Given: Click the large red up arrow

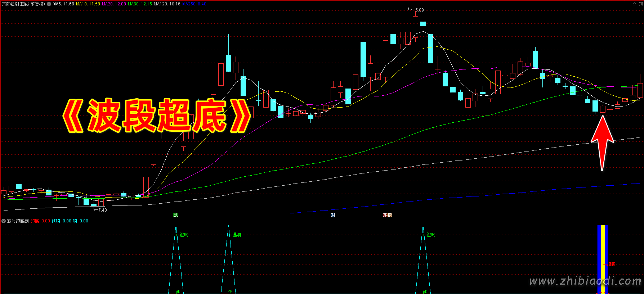Looking at the screenshot, I should [602, 142].
